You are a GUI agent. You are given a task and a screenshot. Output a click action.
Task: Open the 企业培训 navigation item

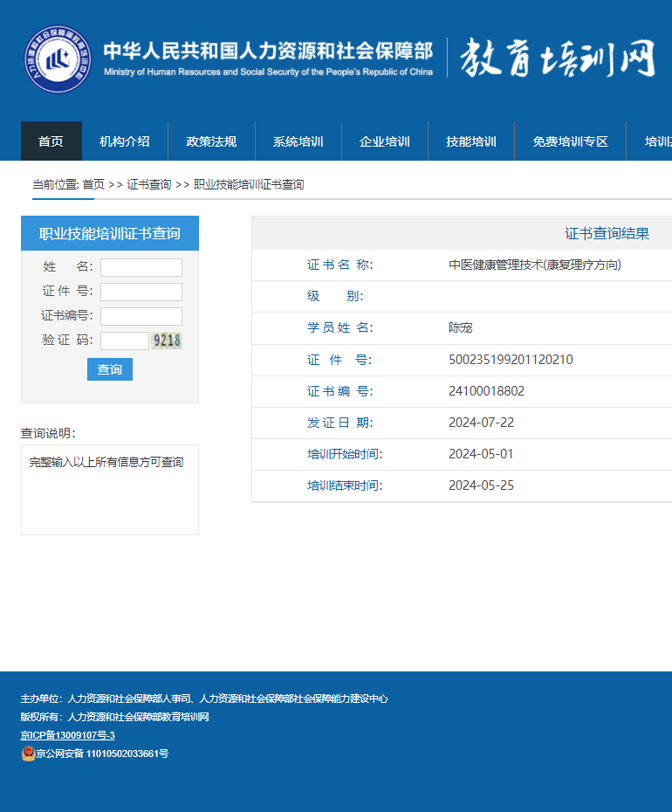[x=385, y=141]
